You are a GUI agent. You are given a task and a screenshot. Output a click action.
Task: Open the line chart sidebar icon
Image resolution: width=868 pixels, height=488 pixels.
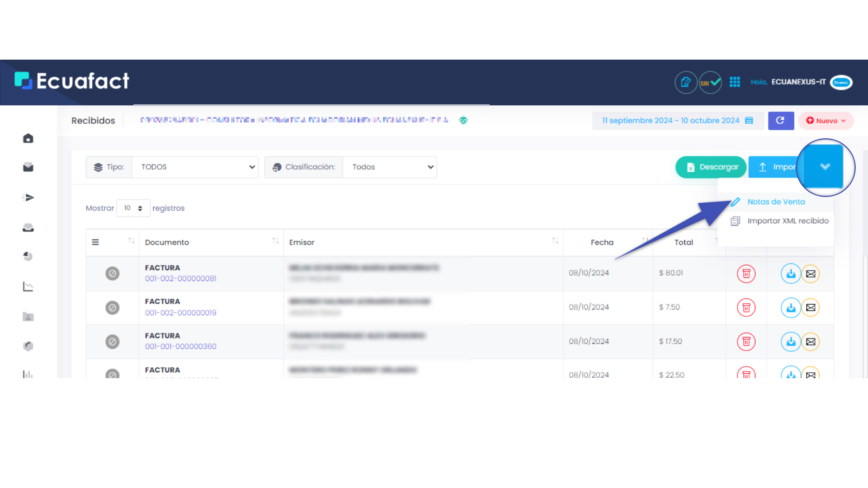[28, 286]
